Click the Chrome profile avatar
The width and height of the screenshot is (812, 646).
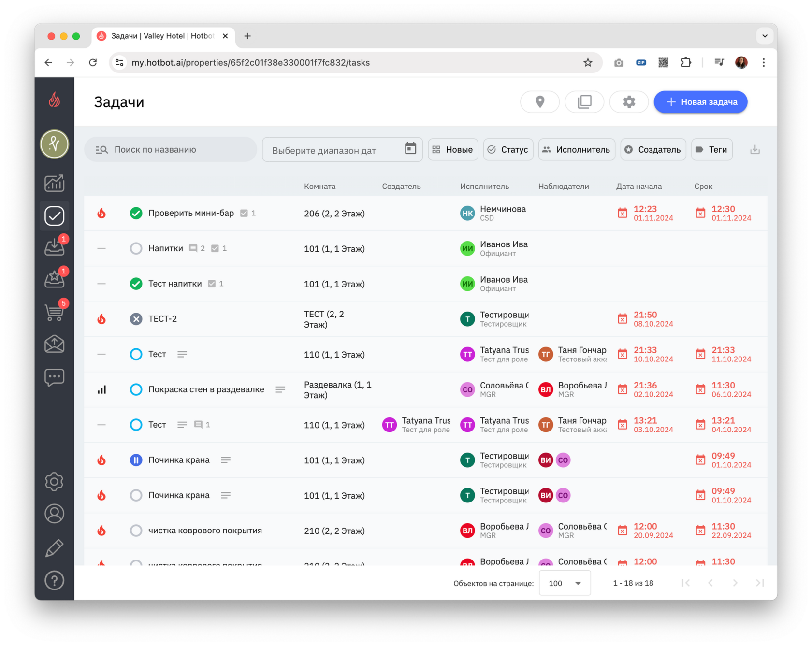pyautogui.click(x=741, y=62)
